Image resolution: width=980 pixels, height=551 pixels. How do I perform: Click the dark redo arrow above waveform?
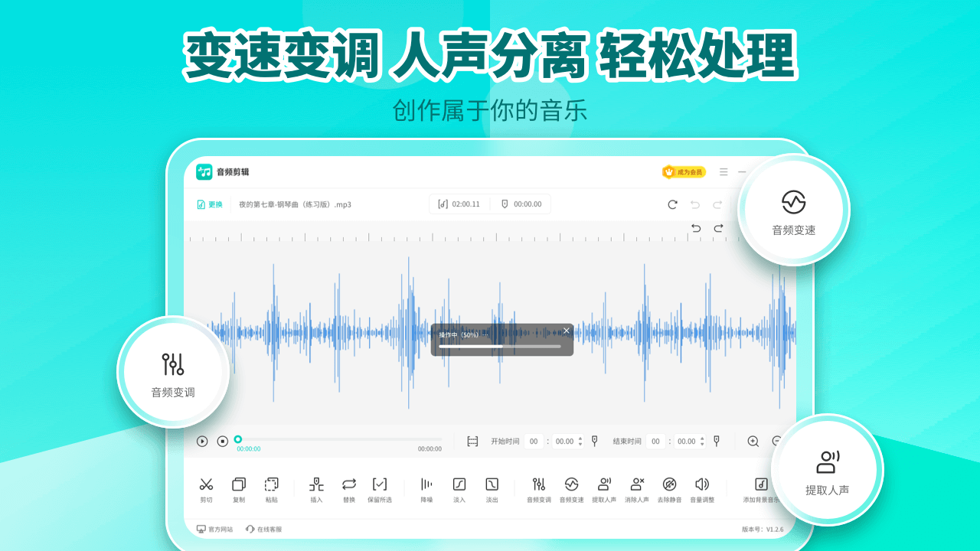pos(718,228)
